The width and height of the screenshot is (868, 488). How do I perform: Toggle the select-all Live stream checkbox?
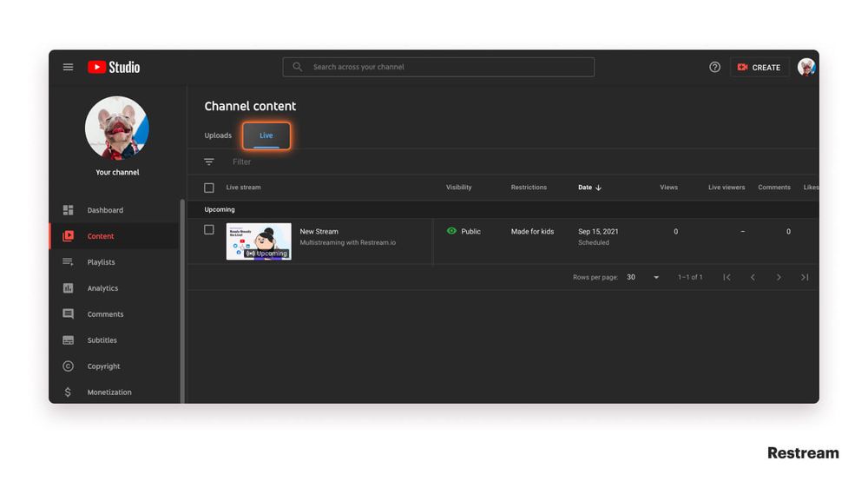(x=208, y=188)
